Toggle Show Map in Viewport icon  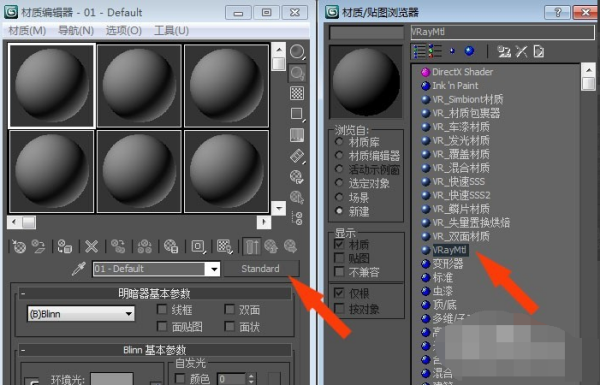pos(225,246)
